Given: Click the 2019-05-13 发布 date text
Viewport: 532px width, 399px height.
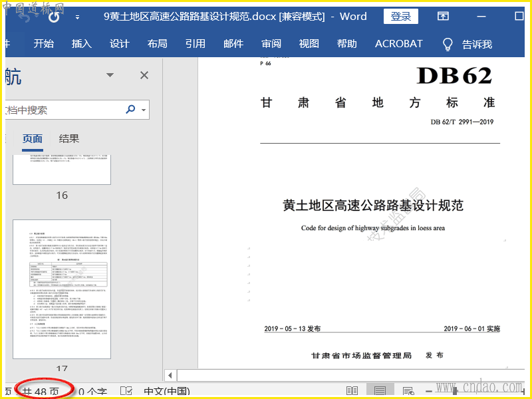Looking at the screenshot, I should tap(292, 329).
